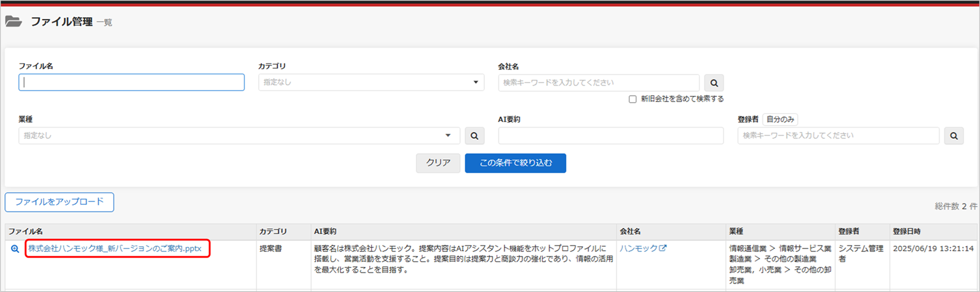Click the 総件数 2 件 count text
The height and width of the screenshot is (292, 980).
[956, 206]
